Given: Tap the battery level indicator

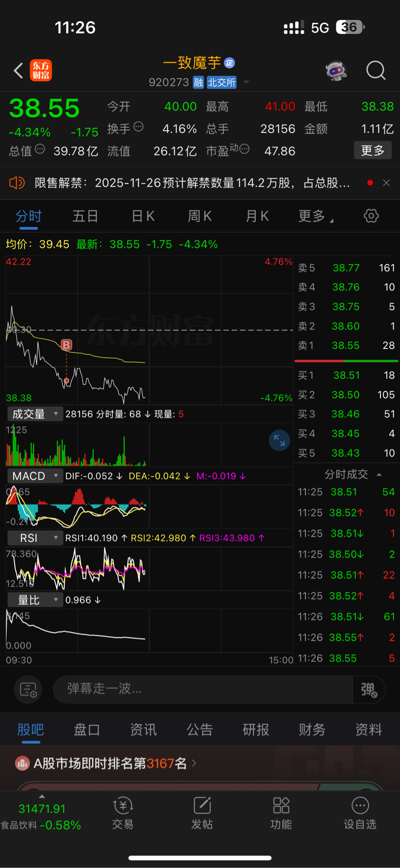Looking at the screenshot, I should pos(350,27).
